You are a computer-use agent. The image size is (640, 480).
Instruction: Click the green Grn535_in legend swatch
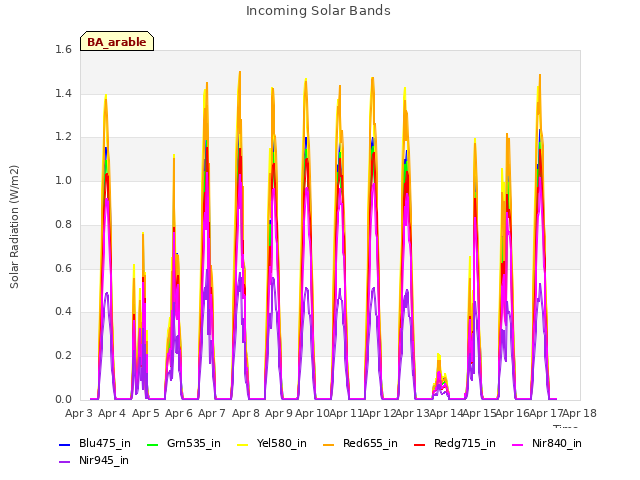tap(152, 444)
